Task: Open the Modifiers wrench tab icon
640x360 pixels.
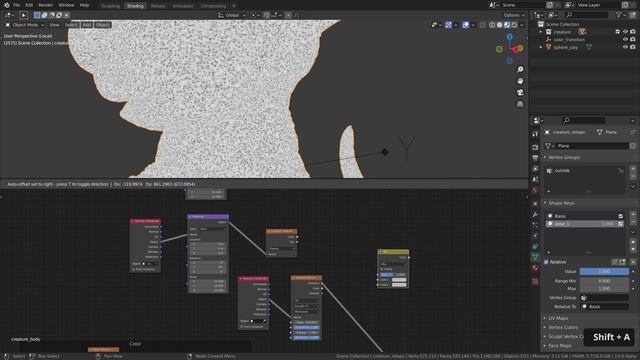Action: coord(535,214)
